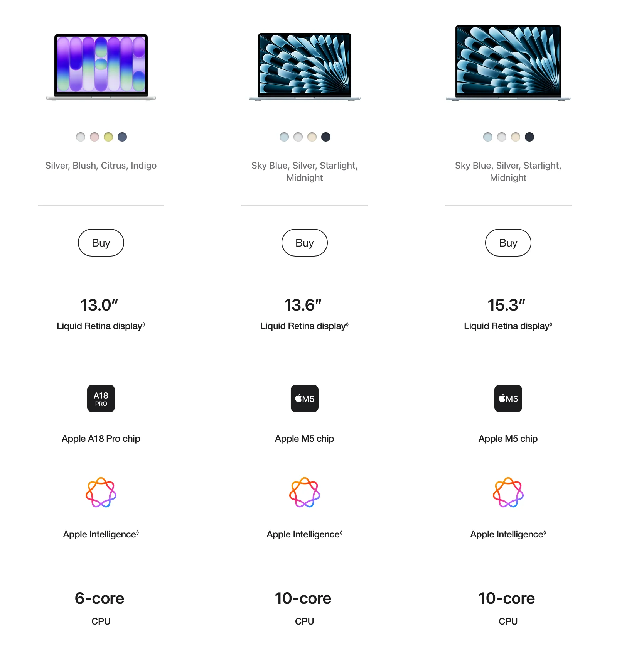644x652 pixels.
Task: Buy the 13.6" M5 laptop
Action: 305,243
